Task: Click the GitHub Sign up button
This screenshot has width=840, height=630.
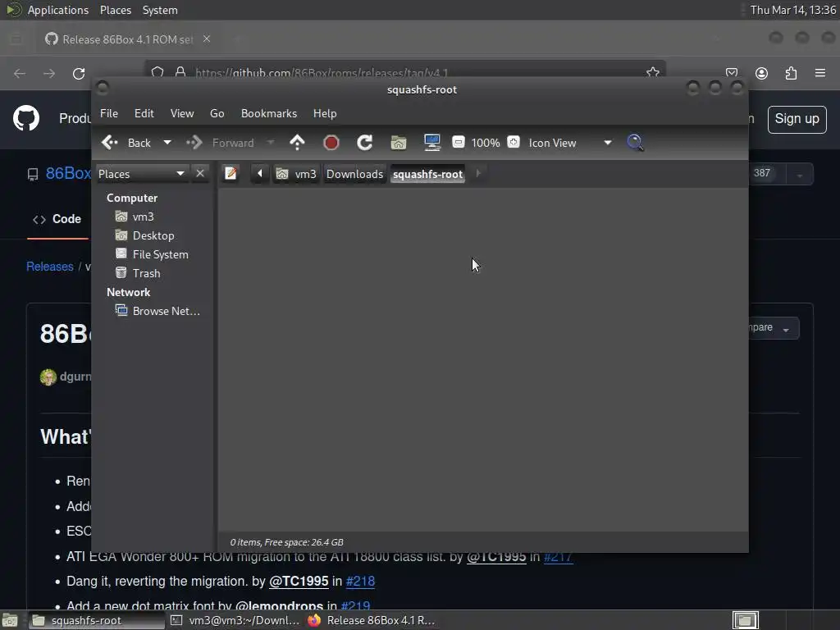Action: (797, 119)
